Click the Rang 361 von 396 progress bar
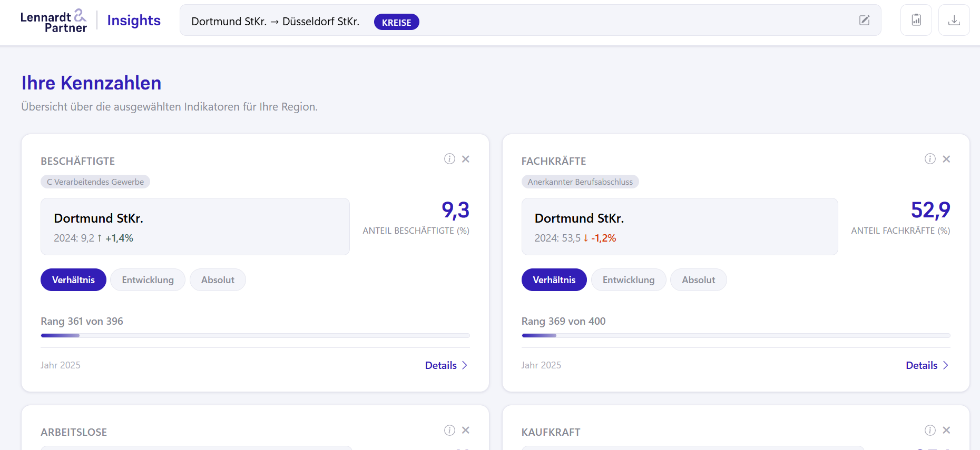 (x=255, y=335)
